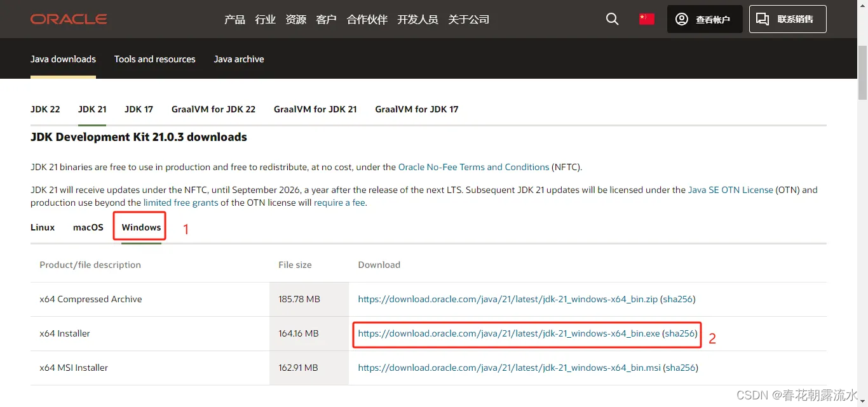Select GraalVM for JDK 21 tab
This screenshot has width=868, height=407.
point(315,109)
